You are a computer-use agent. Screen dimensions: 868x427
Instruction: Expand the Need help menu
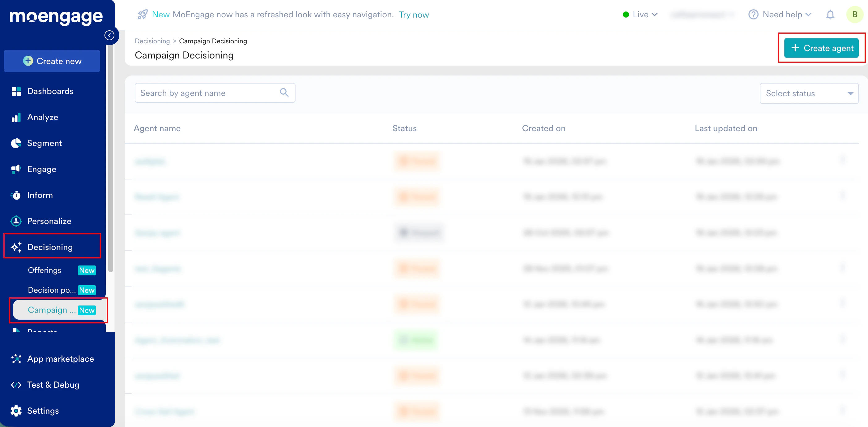point(780,15)
